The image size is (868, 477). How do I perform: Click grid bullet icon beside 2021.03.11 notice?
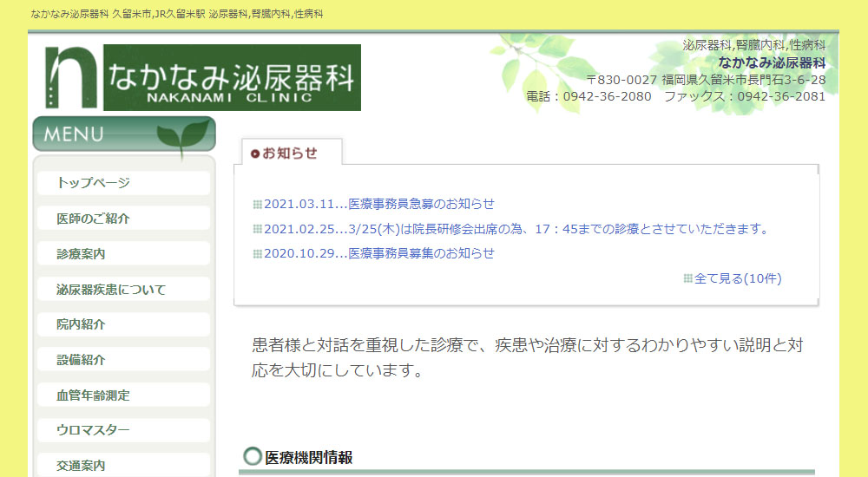point(258,204)
